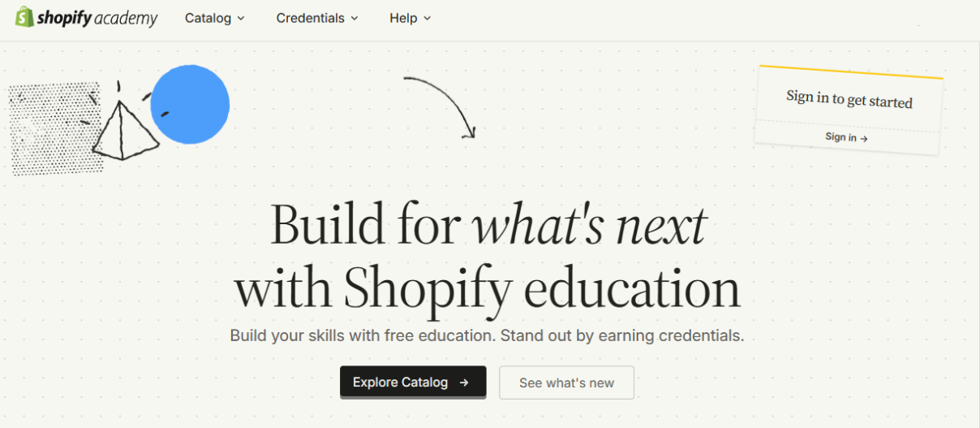980x428 pixels.
Task: Click the "Build your skills" subheading text
Action: tap(487, 335)
